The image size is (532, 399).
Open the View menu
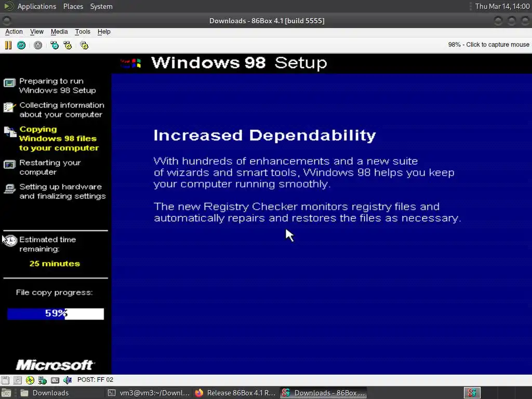pyautogui.click(x=37, y=32)
